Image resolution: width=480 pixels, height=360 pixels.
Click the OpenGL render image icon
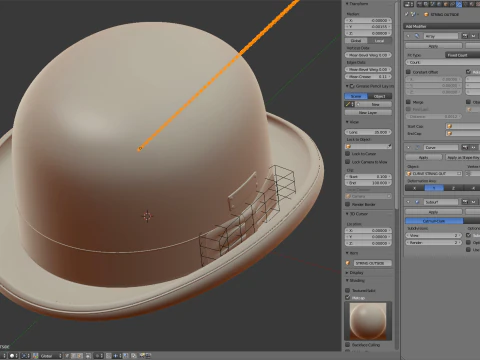[142, 356]
